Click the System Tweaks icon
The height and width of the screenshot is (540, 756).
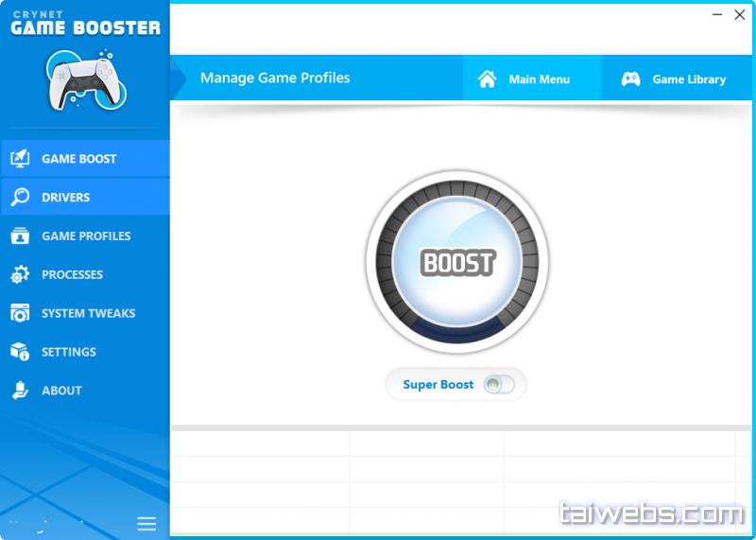20,313
